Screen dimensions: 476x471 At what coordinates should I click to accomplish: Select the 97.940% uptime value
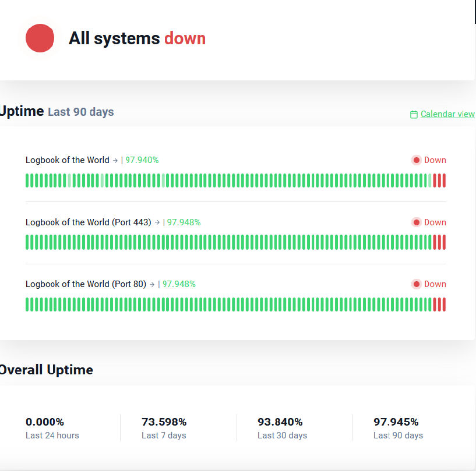click(x=142, y=160)
